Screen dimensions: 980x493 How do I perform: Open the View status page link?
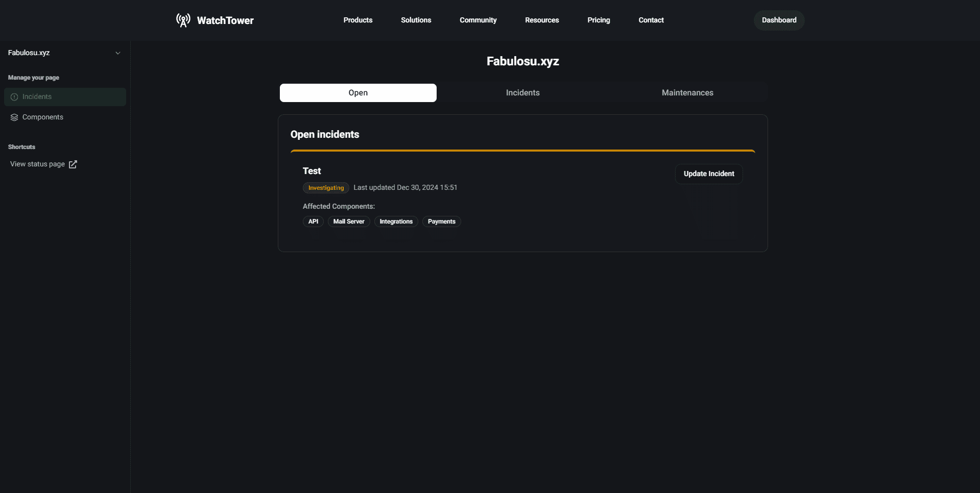click(37, 164)
